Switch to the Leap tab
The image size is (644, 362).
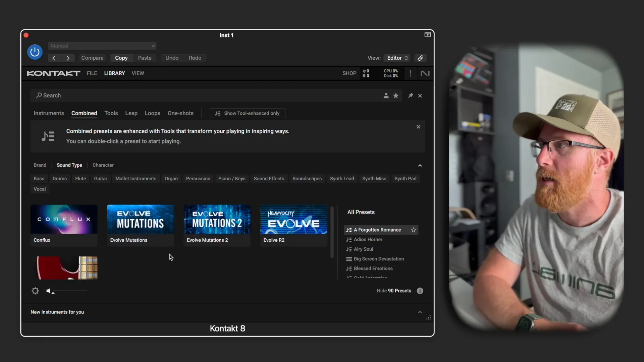(131, 113)
